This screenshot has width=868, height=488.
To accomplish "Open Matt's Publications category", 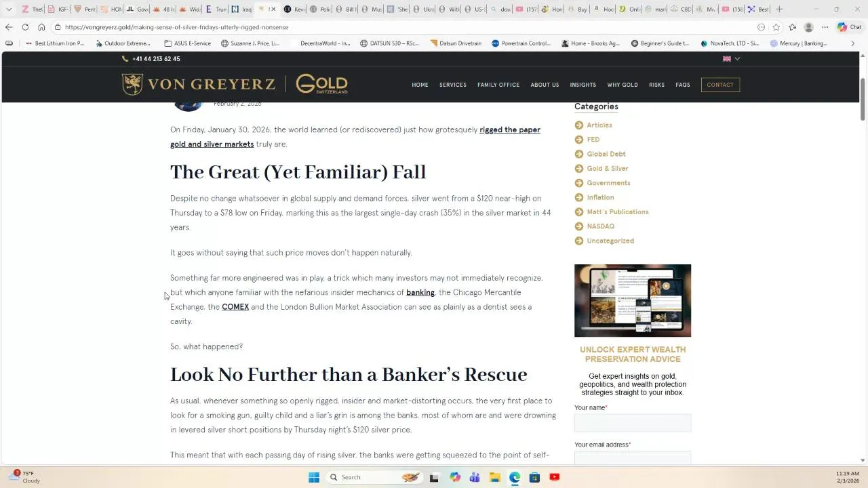I will click(x=618, y=212).
